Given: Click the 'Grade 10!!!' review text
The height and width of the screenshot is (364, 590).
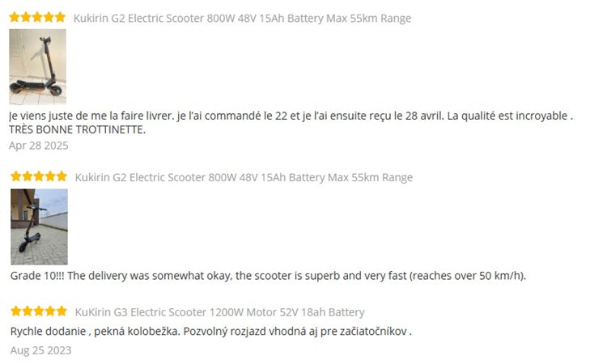Looking at the screenshot, I should pos(268,276).
